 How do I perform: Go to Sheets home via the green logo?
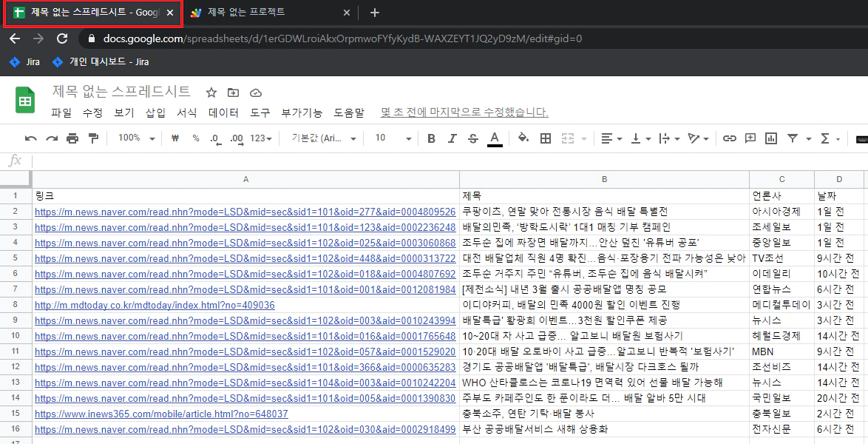click(x=25, y=101)
